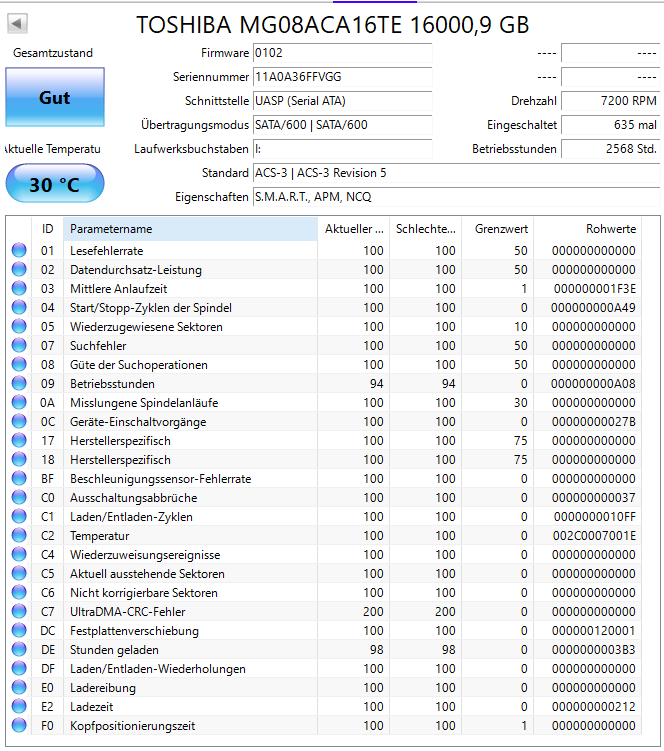The height and width of the screenshot is (751, 664).
Task: Click the status orb for Wiederzuweisungsereignisse
Action: pyautogui.click(x=19, y=554)
